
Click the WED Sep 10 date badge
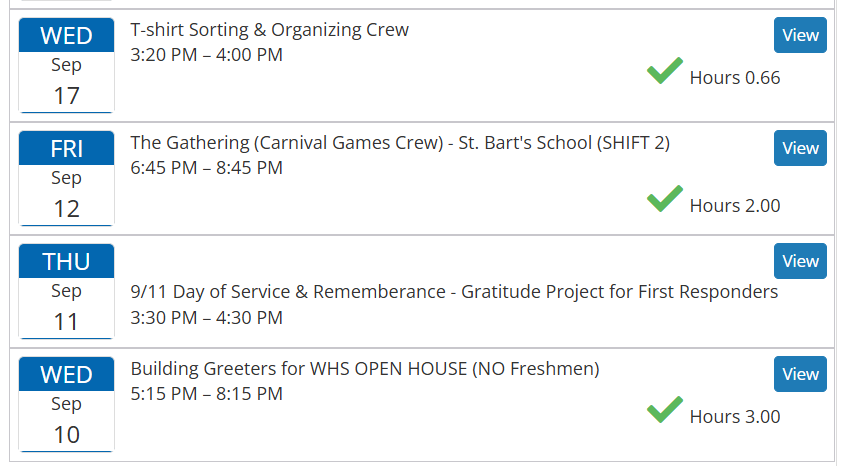click(67, 405)
